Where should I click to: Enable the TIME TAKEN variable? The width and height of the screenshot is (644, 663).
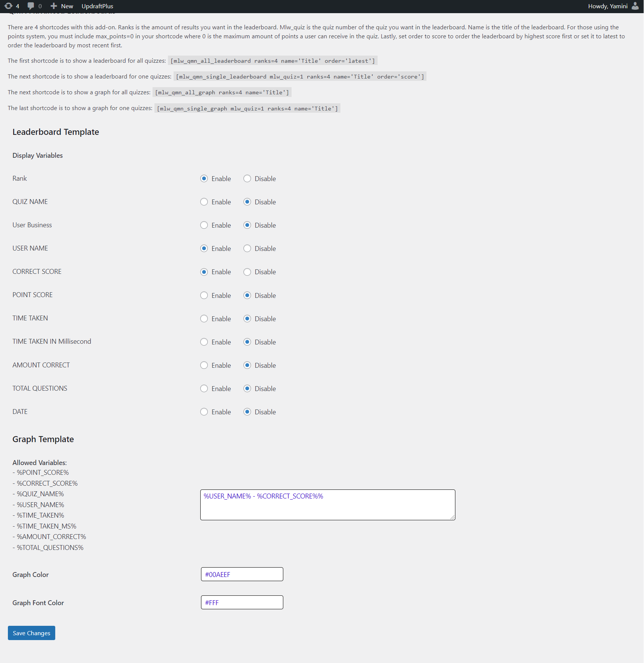pos(204,319)
